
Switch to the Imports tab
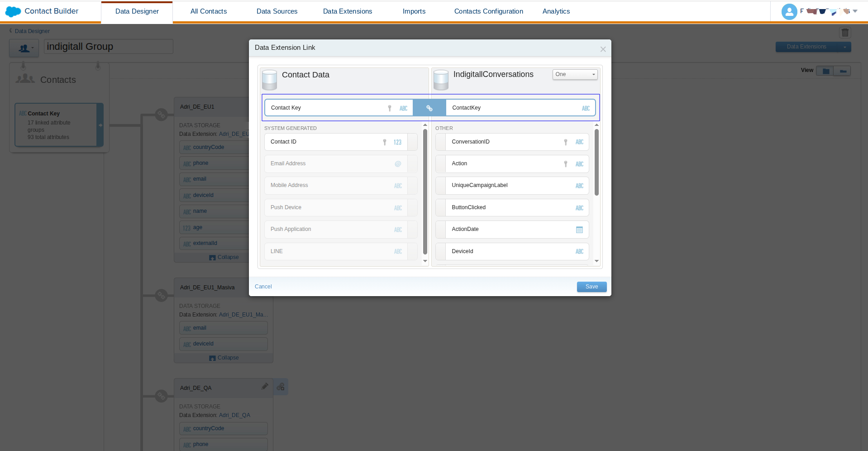pos(414,11)
